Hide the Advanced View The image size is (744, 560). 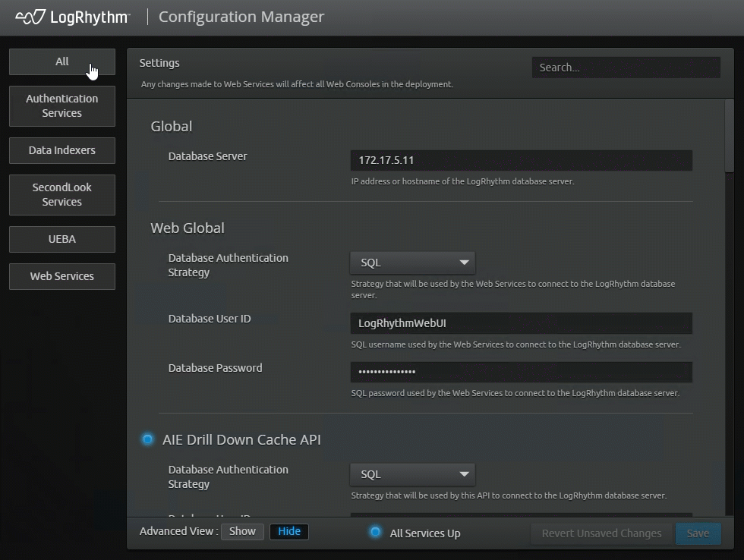click(288, 531)
